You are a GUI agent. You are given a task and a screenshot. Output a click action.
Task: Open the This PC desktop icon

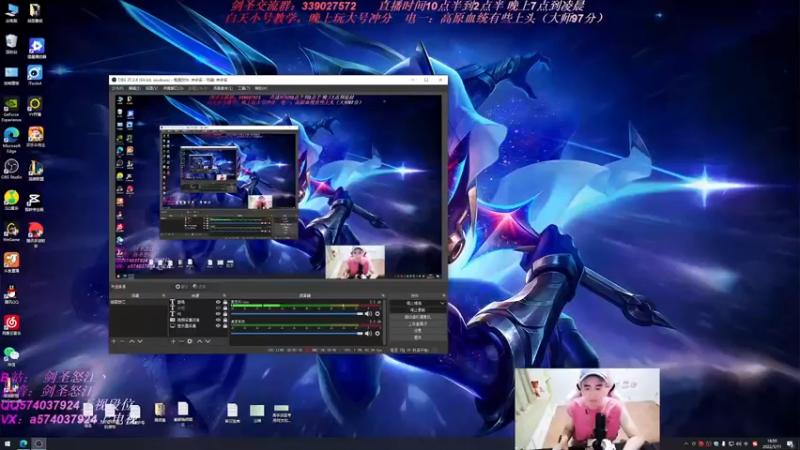(11, 12)
